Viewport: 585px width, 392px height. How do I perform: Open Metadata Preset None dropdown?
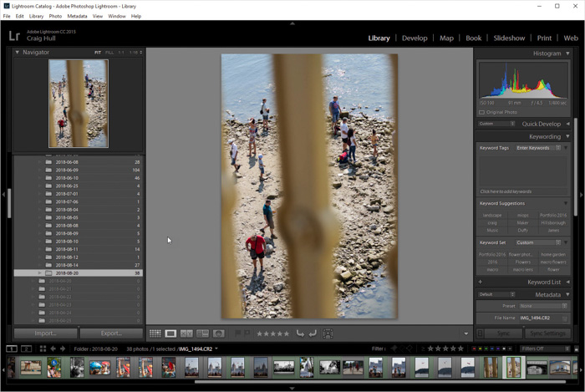(x=543, y=306)
